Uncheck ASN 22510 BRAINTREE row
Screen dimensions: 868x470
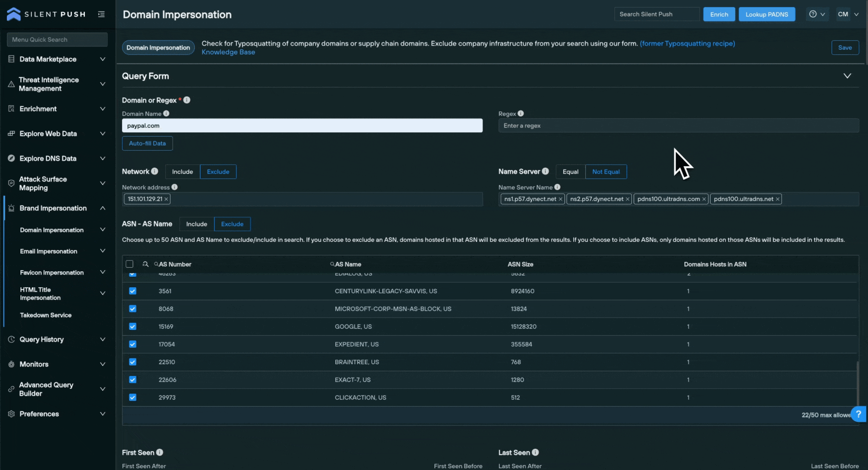[133, 362]
